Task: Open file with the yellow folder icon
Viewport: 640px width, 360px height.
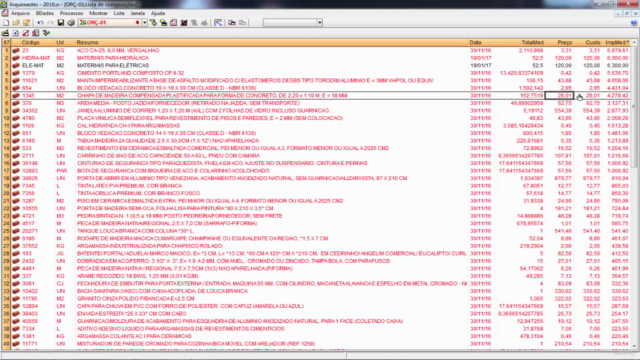Action: click(16, 23)
